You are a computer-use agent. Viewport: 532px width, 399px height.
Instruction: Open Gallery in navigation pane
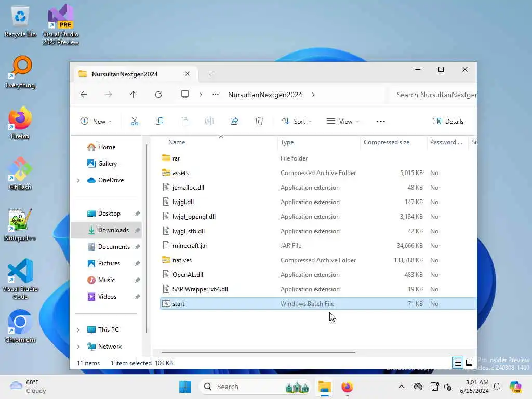[x=107, y=164]
